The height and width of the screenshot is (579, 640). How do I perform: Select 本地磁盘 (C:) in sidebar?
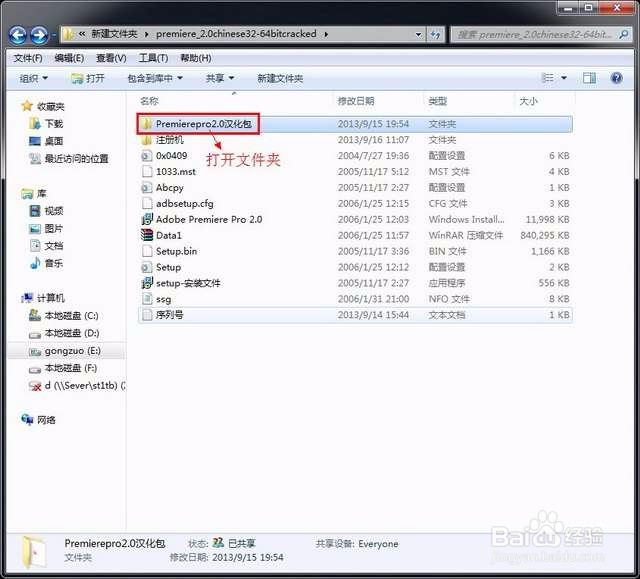[x=71, y=315]
